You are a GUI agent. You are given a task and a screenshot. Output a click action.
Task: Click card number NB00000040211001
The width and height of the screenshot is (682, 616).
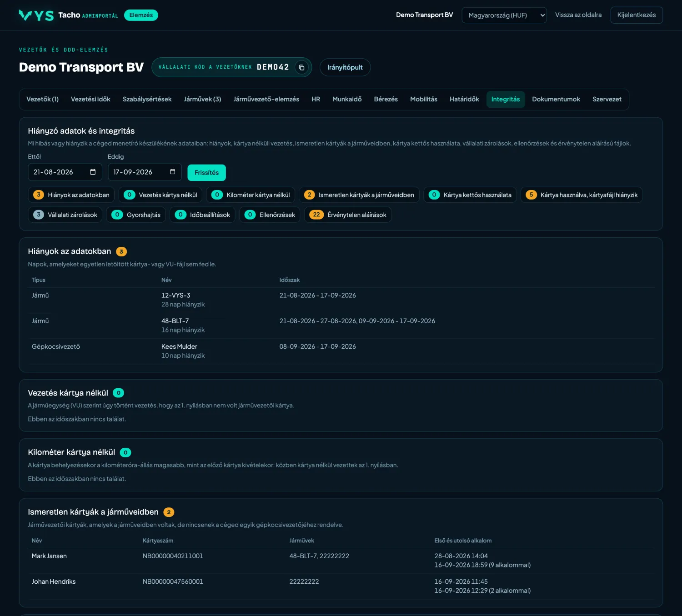pyautogui.click(x=173, y=556)
